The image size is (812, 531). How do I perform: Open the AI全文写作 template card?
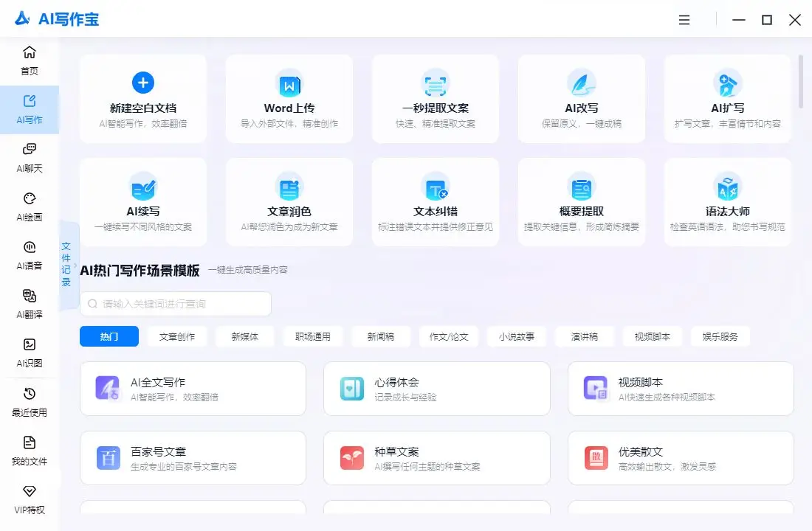193,389
